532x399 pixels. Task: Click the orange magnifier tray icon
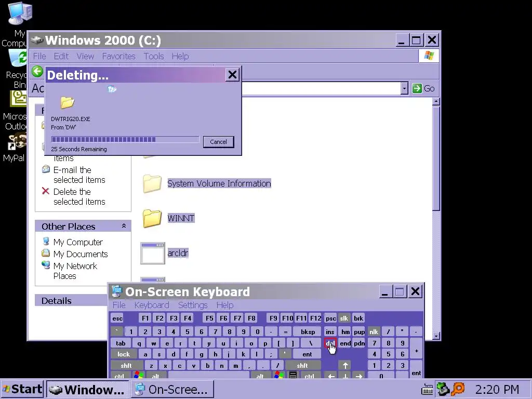point(458,389)
